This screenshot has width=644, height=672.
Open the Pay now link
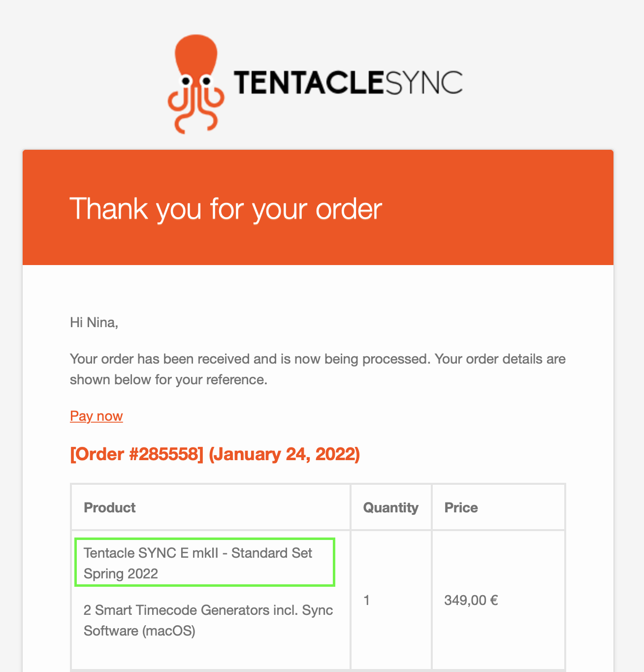[x=96, y=416]
